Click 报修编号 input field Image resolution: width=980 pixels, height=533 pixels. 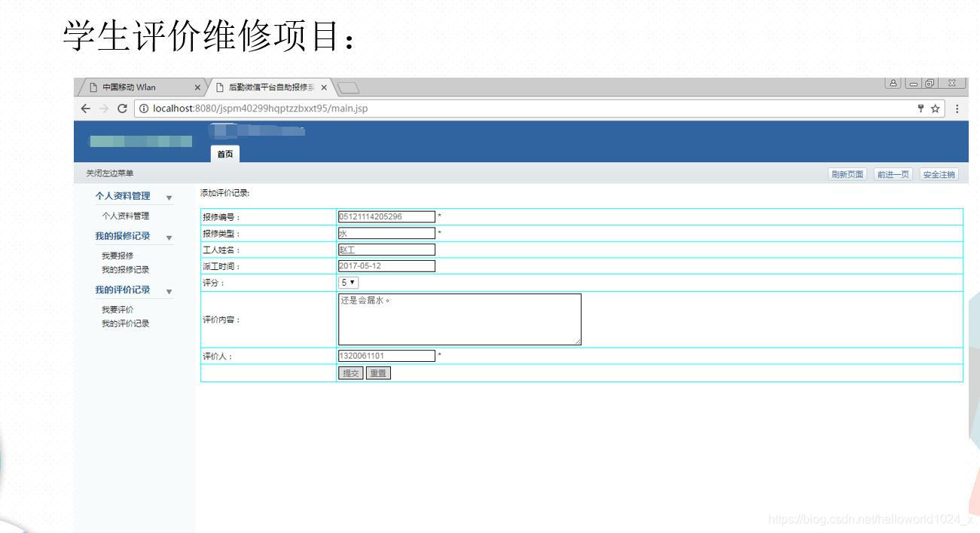(386, 216)
